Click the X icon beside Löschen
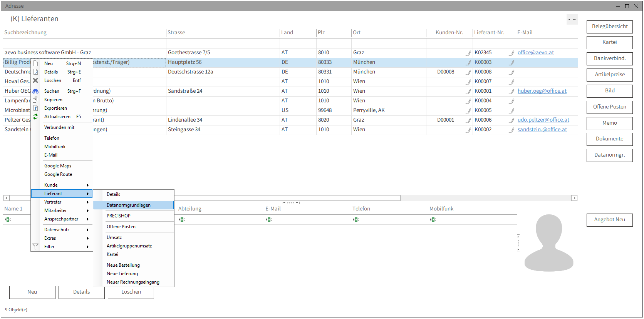 (x=35, y=80)
